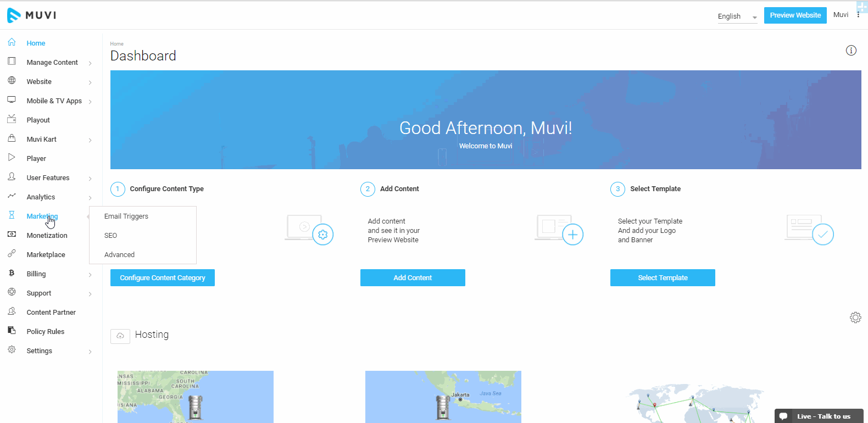868x423 pixels.
Task: Click the Muvi Kart shopping bag icon
Action: [12, 138]
